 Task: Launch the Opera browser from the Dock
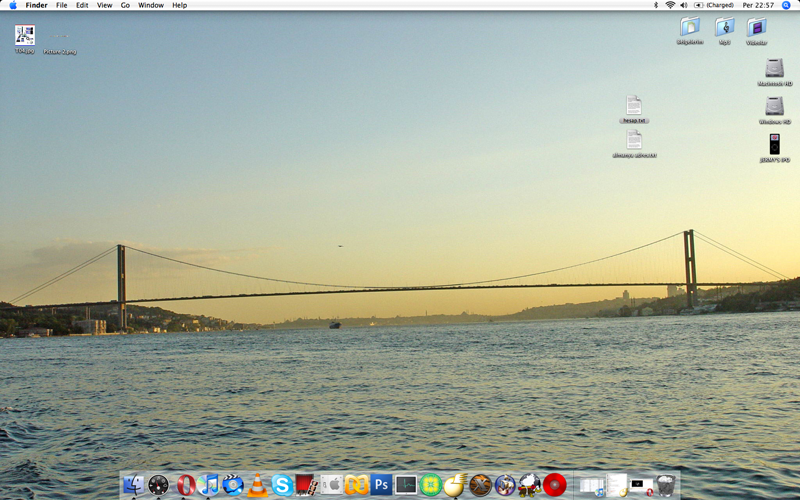pyautogui.click(x=185, y=485)
